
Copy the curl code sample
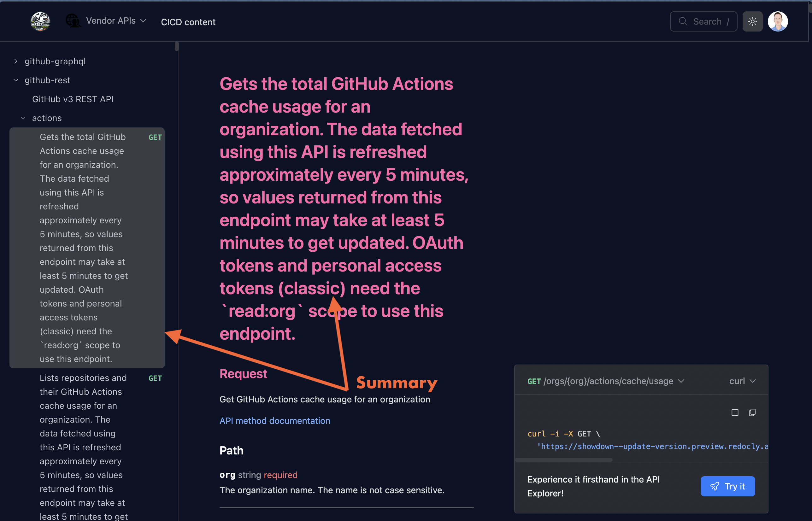pos(752,413)
